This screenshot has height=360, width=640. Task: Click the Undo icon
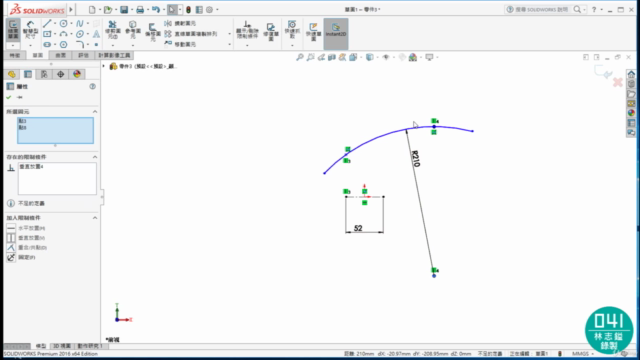156,9
